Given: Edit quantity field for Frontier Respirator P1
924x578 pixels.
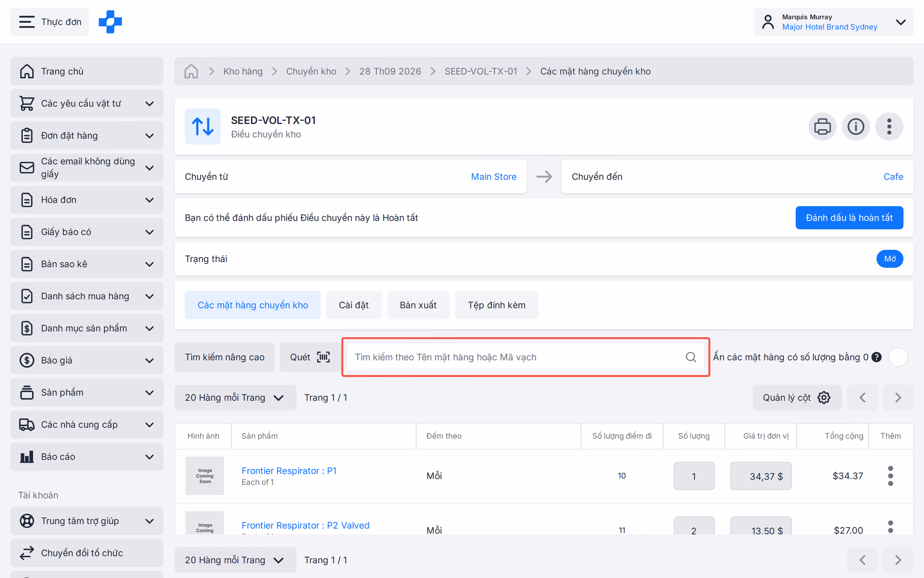Looking at the screenshot, I should tap(694, 476).
